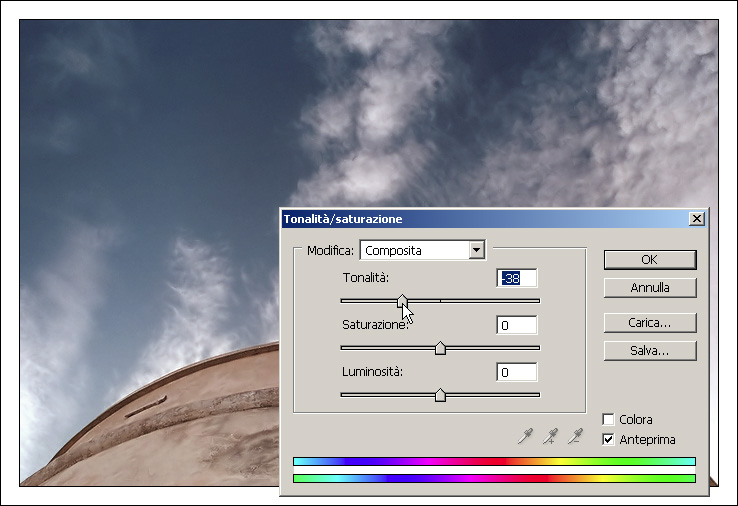Click the Tonalità slider handle
The image size is (738, 506).
[x=402, y=301]
